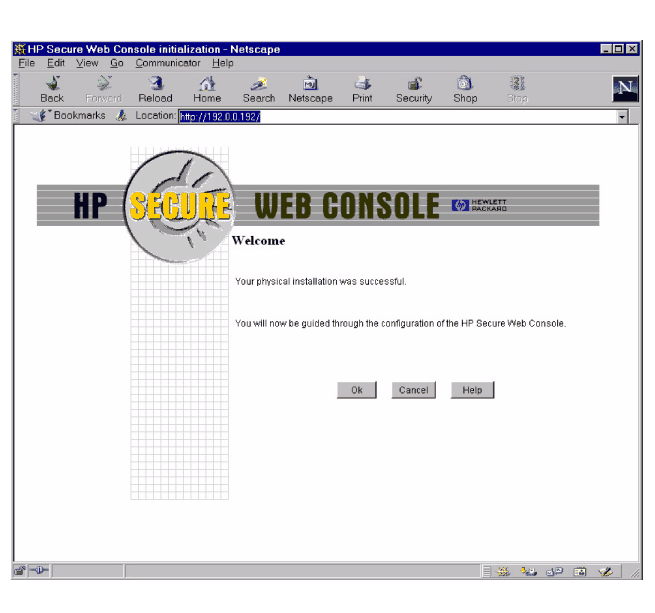
Task: Click the Back toolbar button
Action: pyautogui.click(x=52, y=89)
